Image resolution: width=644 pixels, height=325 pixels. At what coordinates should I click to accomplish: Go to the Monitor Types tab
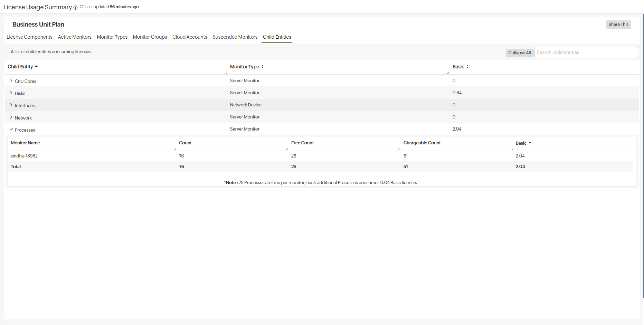pos(112,37)
